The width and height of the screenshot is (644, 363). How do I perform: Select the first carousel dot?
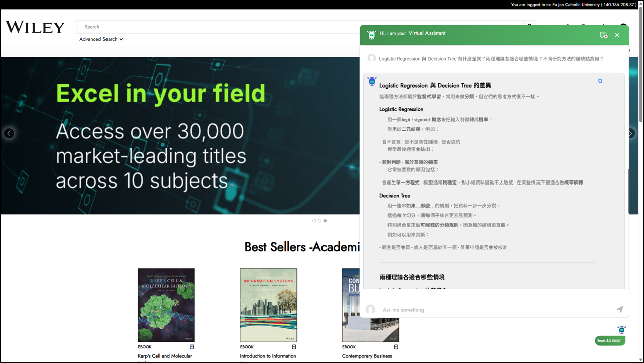[314, 221]
